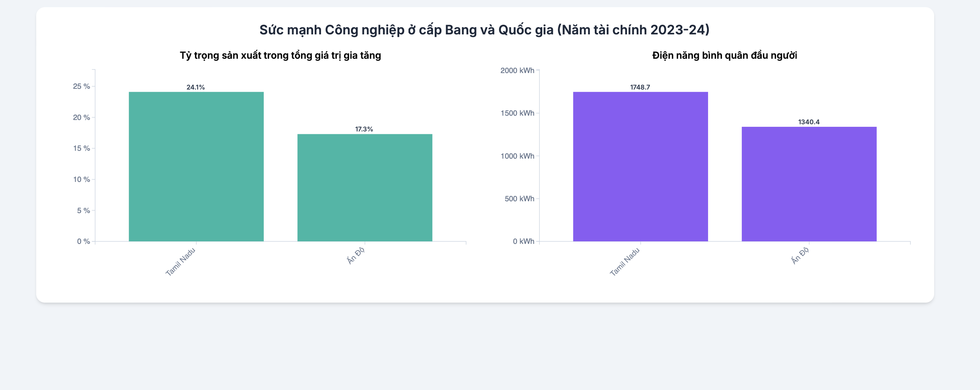Click the subtitle Tỷ trọng sản xuất

tap(280, 56)
